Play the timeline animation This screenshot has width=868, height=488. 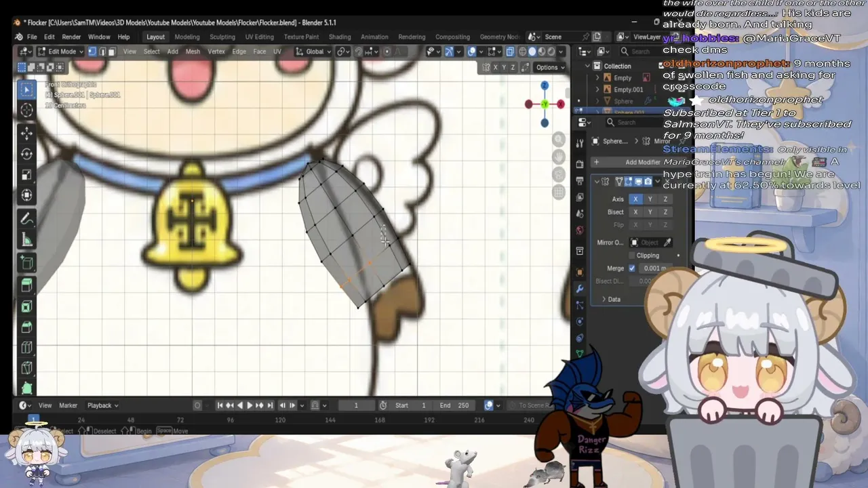[x=249, y=405]
